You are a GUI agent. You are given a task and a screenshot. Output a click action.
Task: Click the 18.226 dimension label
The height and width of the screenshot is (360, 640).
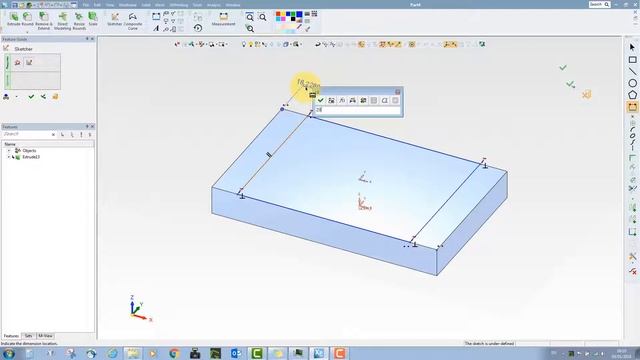pos(309,84)
